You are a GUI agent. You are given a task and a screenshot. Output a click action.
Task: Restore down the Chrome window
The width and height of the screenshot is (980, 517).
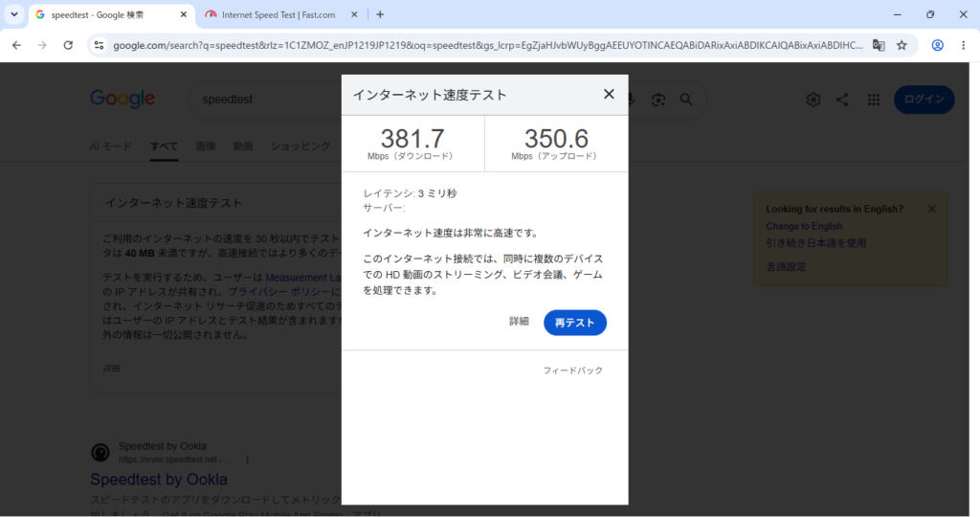pos(930,14)
